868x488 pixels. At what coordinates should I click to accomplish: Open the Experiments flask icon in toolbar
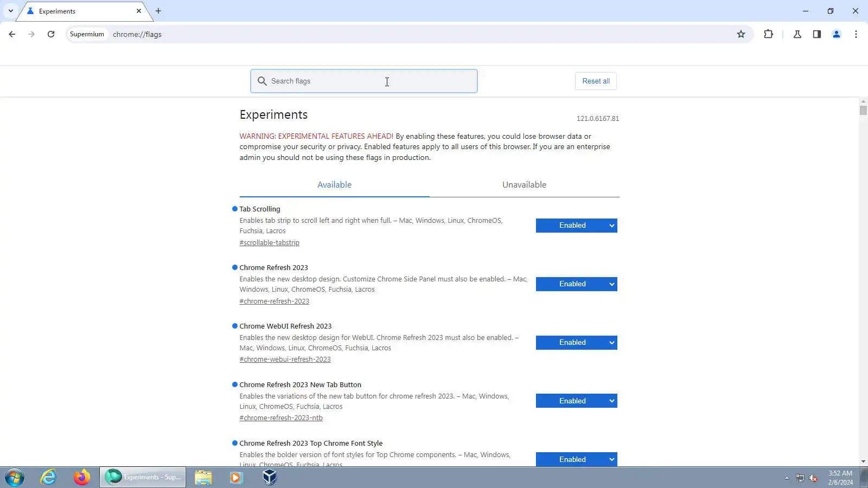coord(797,34)
